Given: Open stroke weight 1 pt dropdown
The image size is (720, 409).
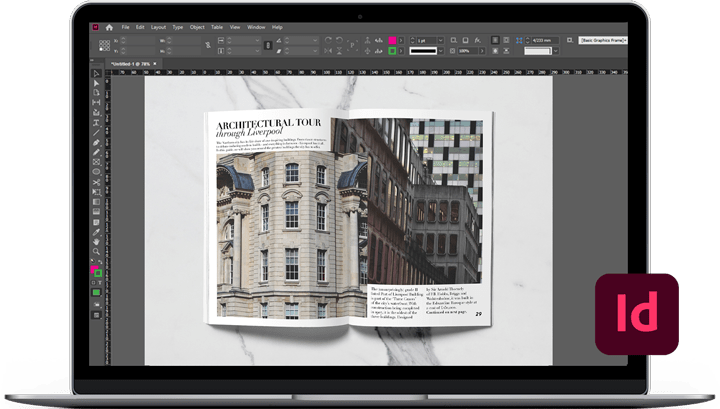Looking at the screenshot, I should pyautogui.click(x=440, y=40).
